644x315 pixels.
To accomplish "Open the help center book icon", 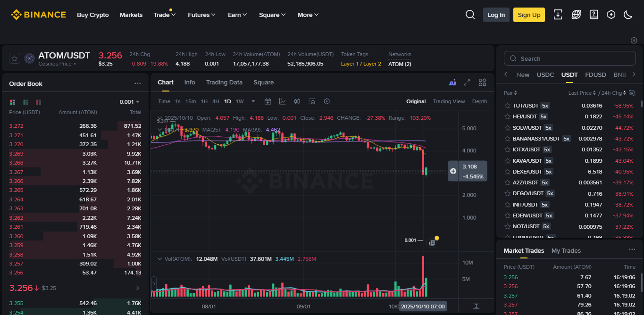I will pyautogui.click(x=594, y=15).
